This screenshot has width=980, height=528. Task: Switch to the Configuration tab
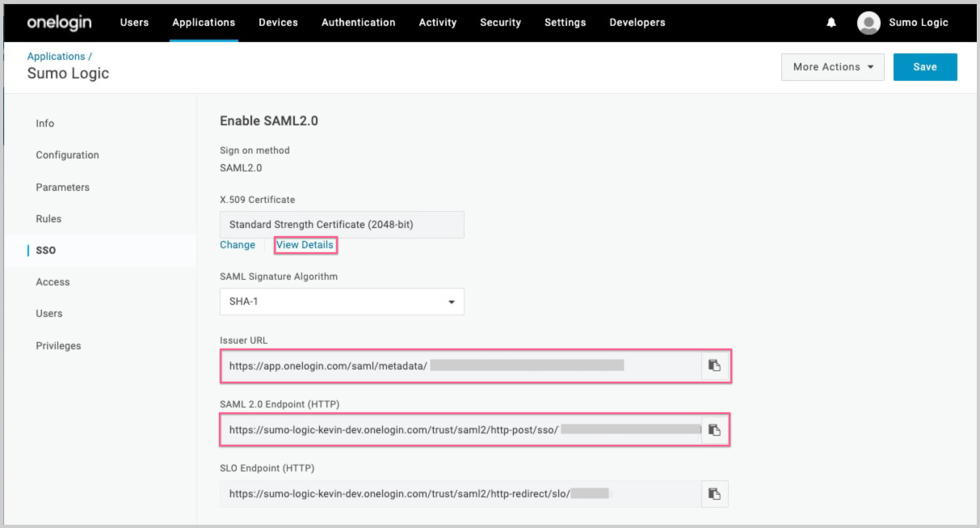pyautogui.click(x=67, y=155)
